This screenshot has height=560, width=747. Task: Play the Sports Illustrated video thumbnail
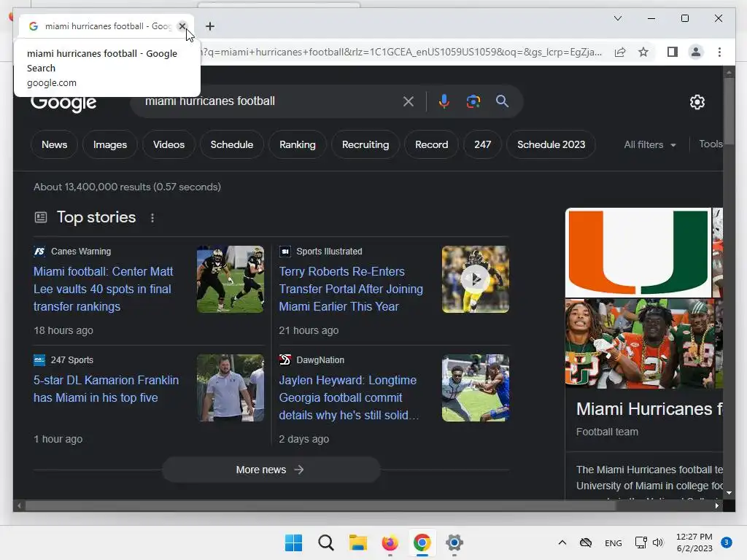click(x=476, y=279)
